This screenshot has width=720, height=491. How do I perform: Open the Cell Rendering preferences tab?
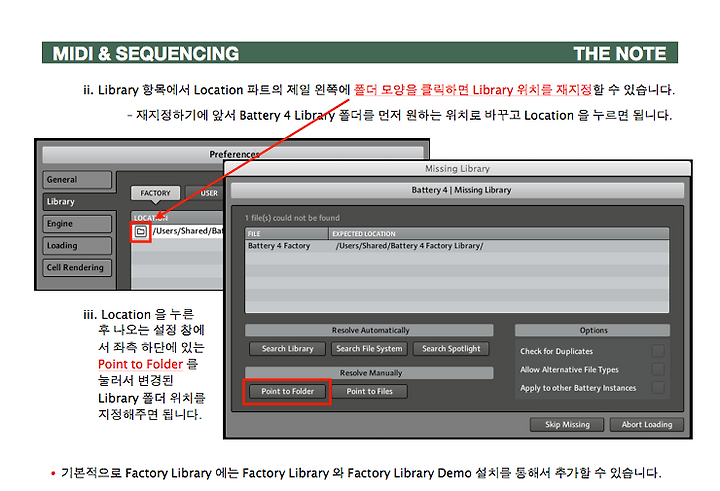click(77, 267)
